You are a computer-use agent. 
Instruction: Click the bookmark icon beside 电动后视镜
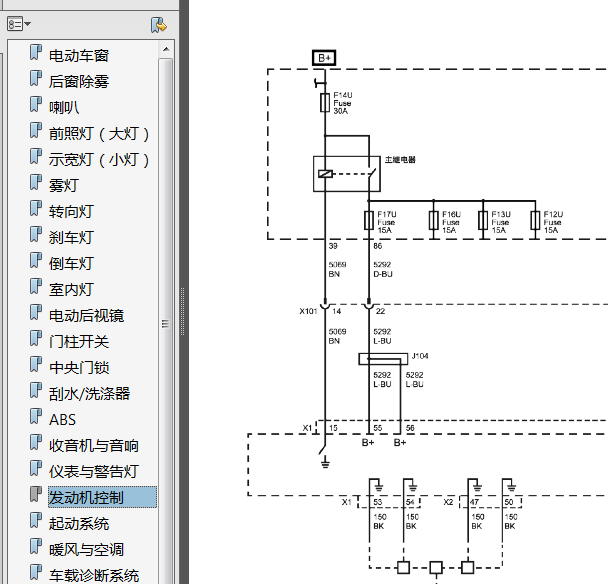(x=36, y=312)
